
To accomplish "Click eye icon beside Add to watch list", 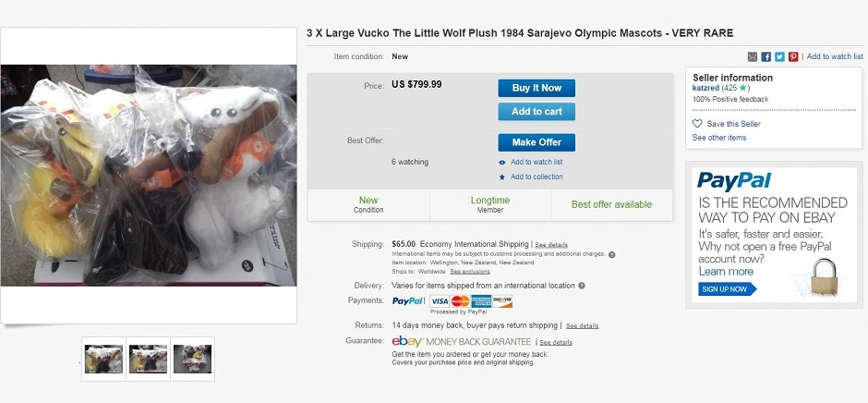I will click(x=502, y=162).
